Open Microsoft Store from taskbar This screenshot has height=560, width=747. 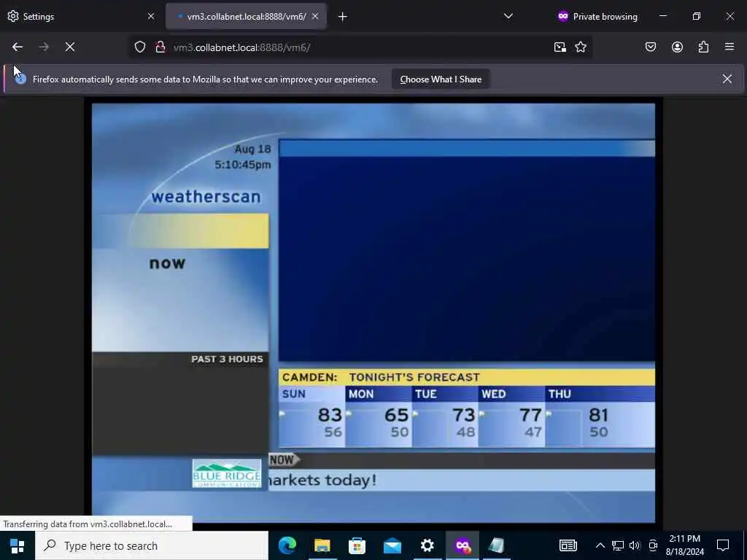click(357, 545)
